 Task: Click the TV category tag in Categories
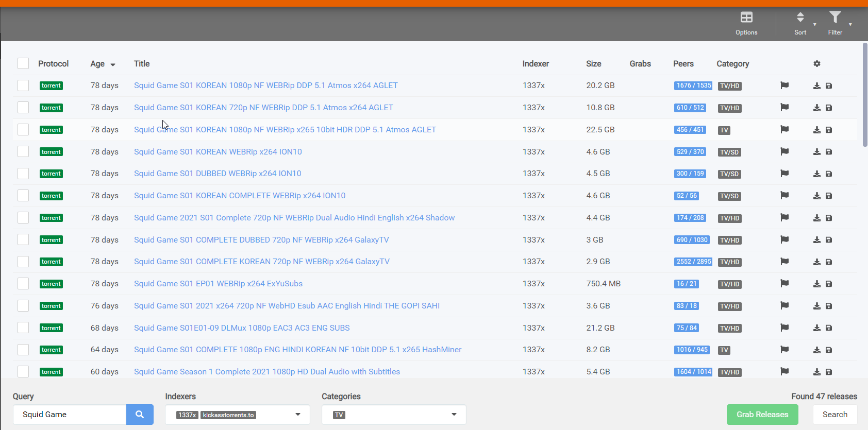(x=339, y=415)
